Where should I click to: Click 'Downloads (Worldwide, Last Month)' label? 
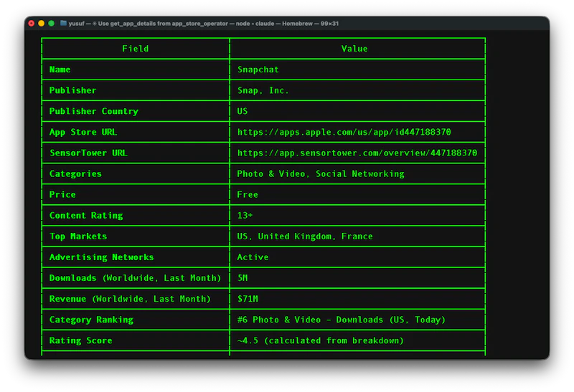point(135,278)
